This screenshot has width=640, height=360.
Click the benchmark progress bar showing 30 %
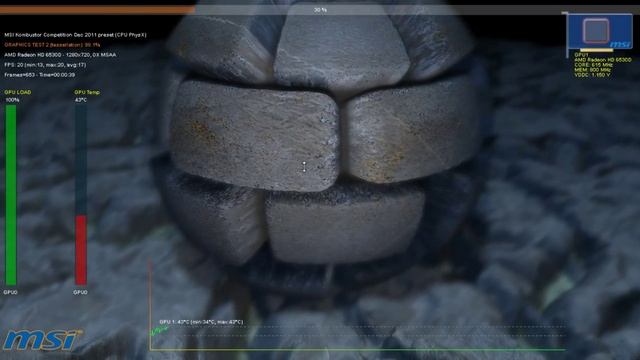pyautogui.click(x=320, y=10)
